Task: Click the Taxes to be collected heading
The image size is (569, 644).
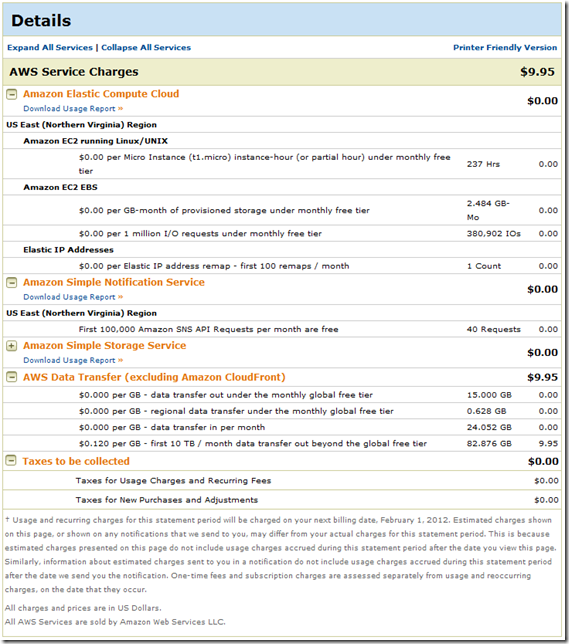Action: click(76, 461)
